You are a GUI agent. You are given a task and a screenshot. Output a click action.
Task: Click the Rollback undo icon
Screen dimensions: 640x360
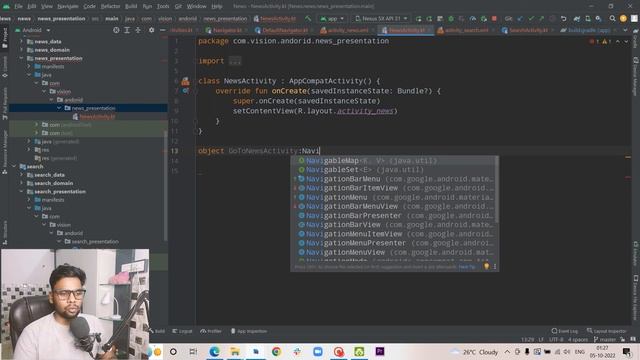563,19
